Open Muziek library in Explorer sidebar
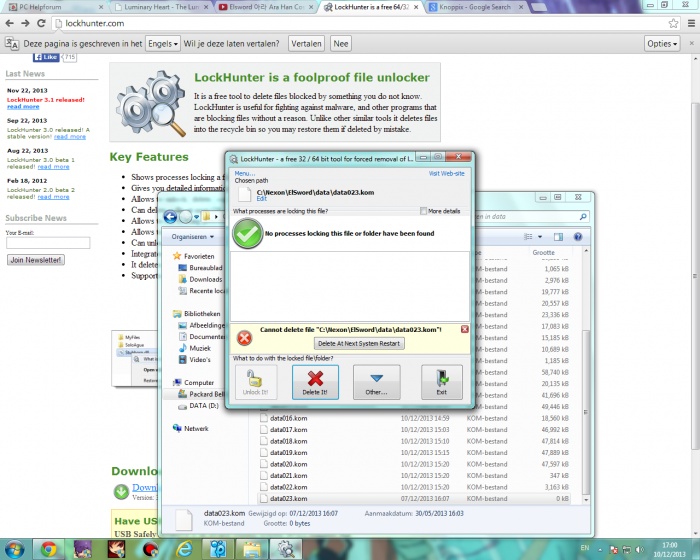Viewport: 700px width, 560px height. pyautogui.click(x=200, y=348)
